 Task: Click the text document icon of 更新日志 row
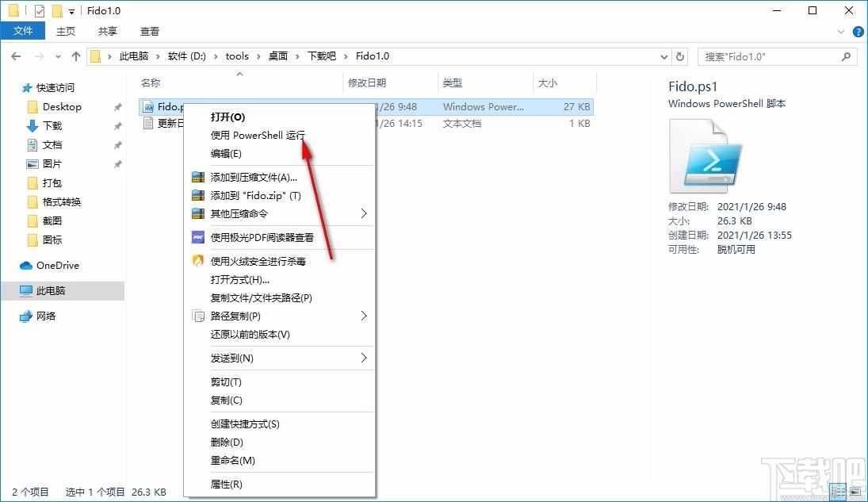click(147, 123)
